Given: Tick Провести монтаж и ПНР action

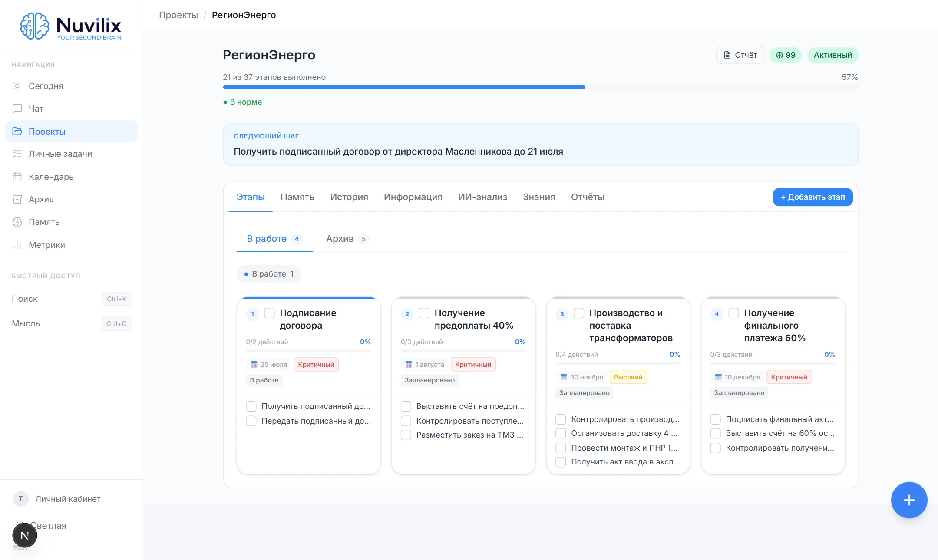Looking at the screenshot, I should 561,448.
